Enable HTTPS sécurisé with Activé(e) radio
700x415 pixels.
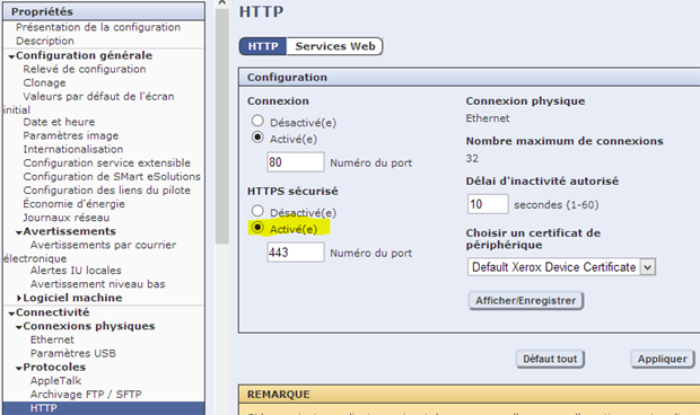coord(257,228)
